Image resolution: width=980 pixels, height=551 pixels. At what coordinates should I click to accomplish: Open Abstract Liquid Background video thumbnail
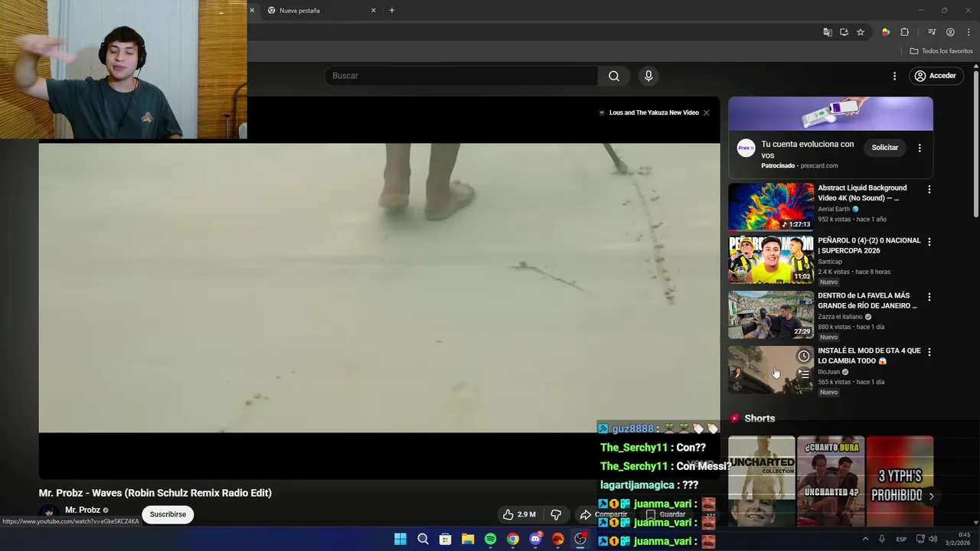[771, 207]
